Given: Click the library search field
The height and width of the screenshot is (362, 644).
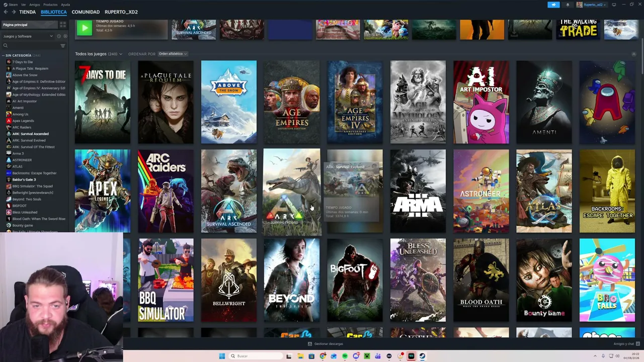Looking at the screenshot, I should (31, 46).
